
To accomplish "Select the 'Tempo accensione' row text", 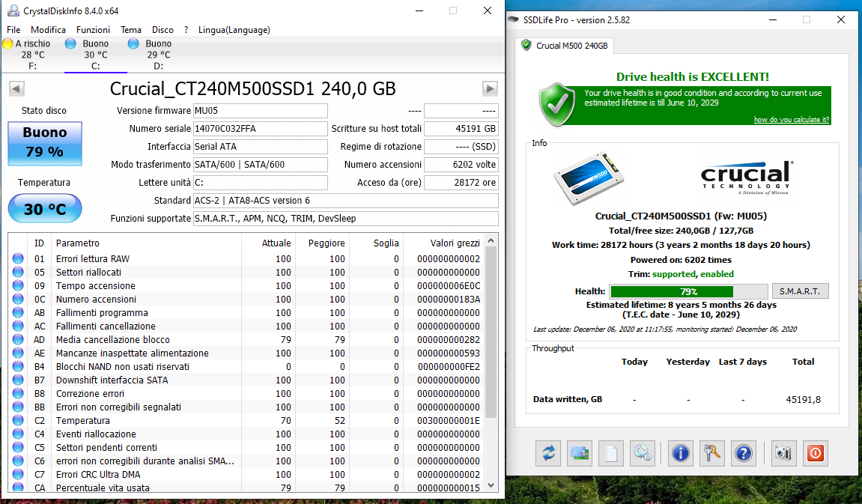I will pos(96,286).
